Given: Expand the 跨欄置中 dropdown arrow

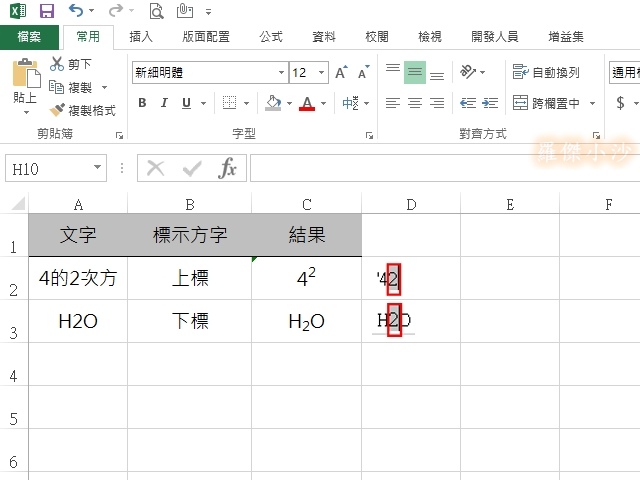Looking at the screenshot, I should (x=592, y=103).
